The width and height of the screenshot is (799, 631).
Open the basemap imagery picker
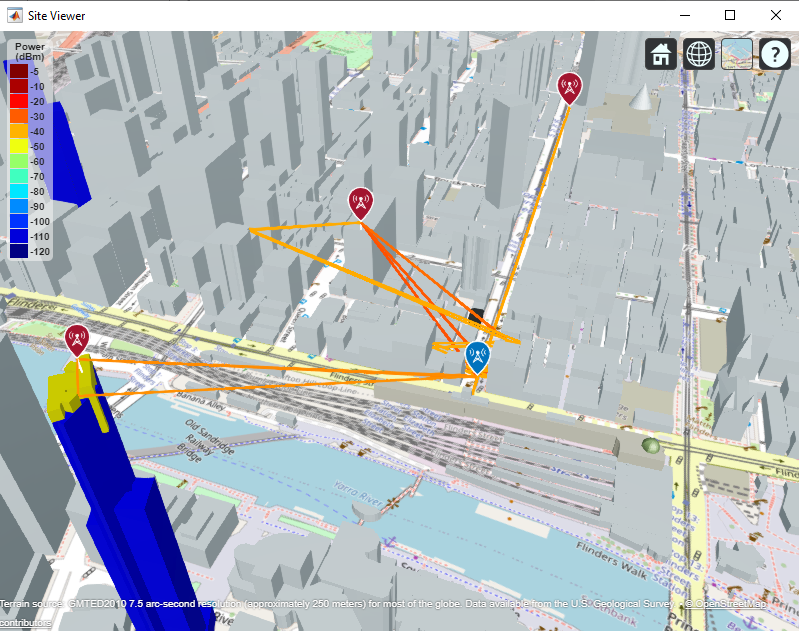tap(737, 54)
